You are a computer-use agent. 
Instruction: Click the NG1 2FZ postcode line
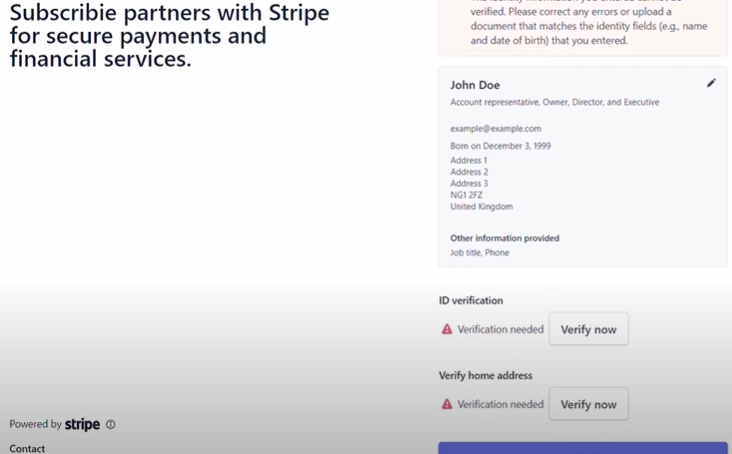(x=466, y=195)
